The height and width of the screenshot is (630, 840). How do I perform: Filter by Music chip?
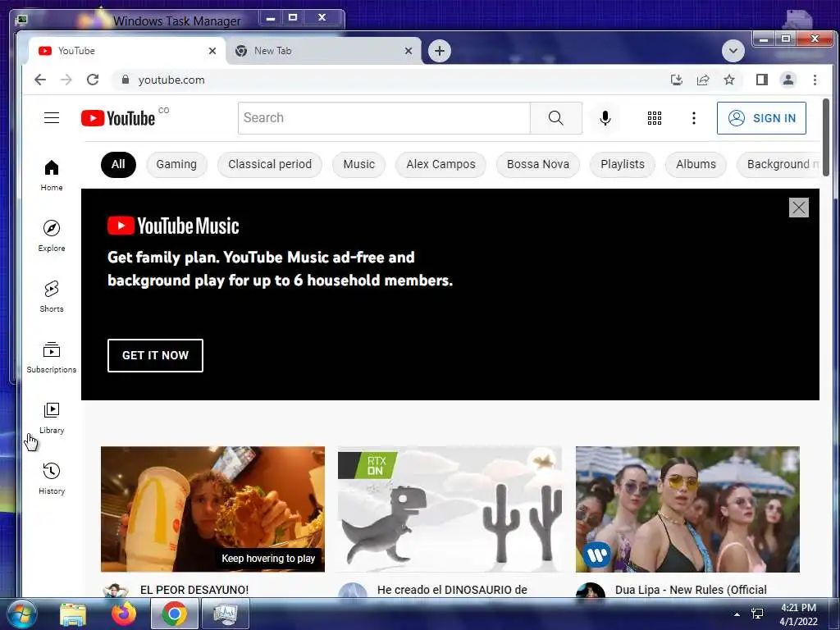359,164
